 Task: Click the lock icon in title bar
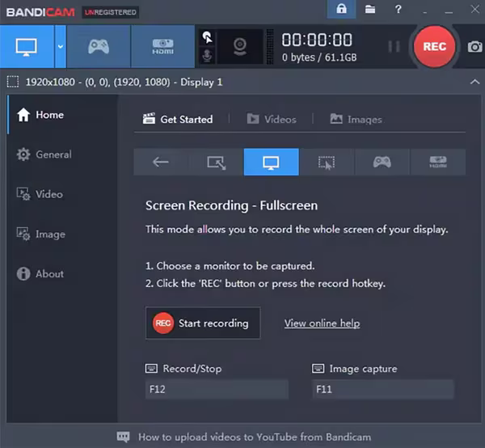pyautogui.click(x=341, y=9)
